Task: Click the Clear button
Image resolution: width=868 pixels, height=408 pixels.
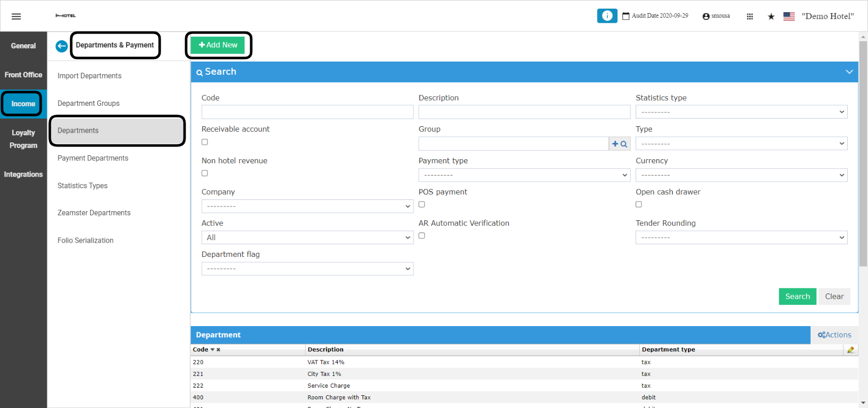Action: 834,297
